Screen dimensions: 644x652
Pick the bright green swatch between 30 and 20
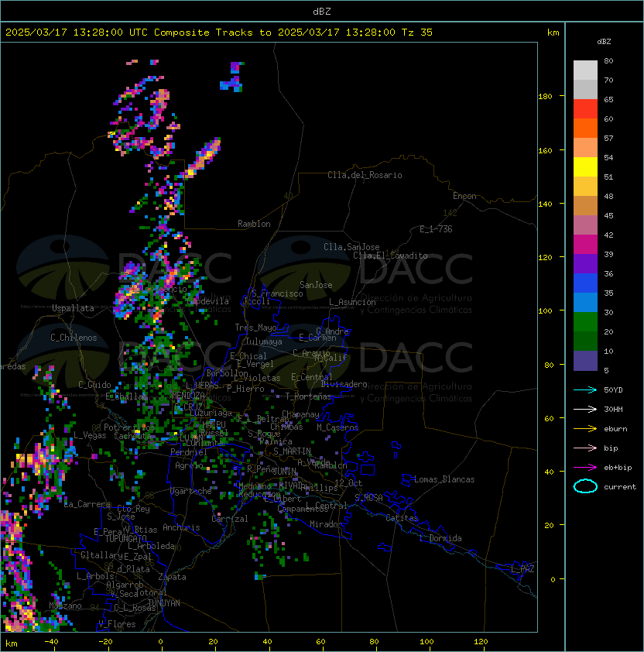(x=585, y=322)
